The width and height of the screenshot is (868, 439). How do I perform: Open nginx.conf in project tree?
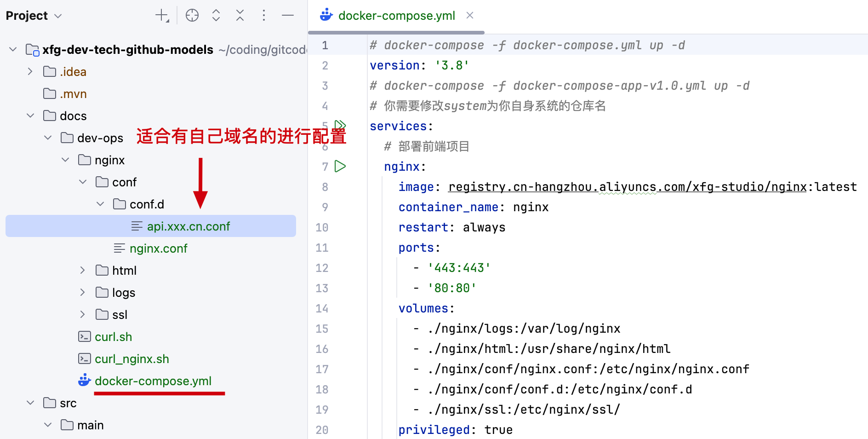pos(158,248)
